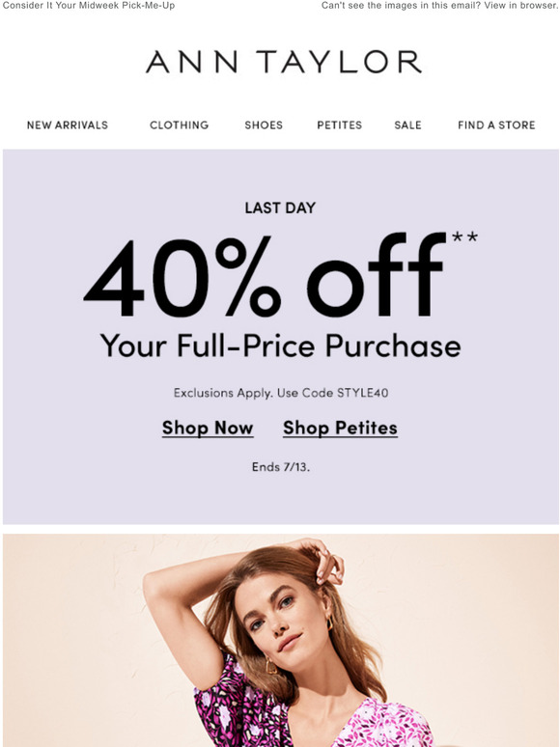The image size is (560, 747).
Task: Click the Midweek Pick-Me-Up preheader text
Action: [x=89, y=6]
